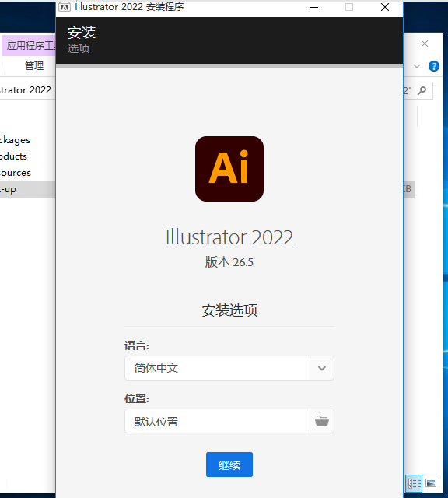Open the 应用程序工具 tab in File Explorer

[x=30, y=46]
